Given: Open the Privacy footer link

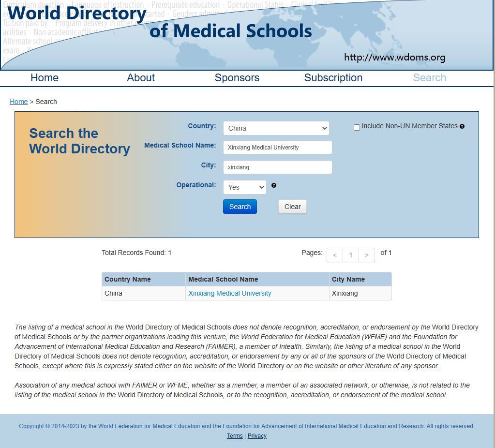Looking at the screenshot, I should 257,436.
